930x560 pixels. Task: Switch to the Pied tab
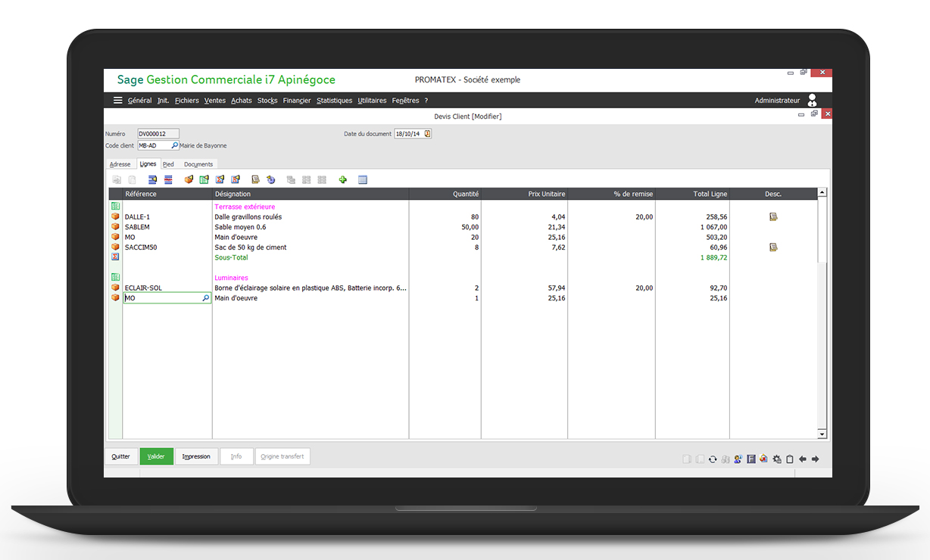(x=168, y=164)
